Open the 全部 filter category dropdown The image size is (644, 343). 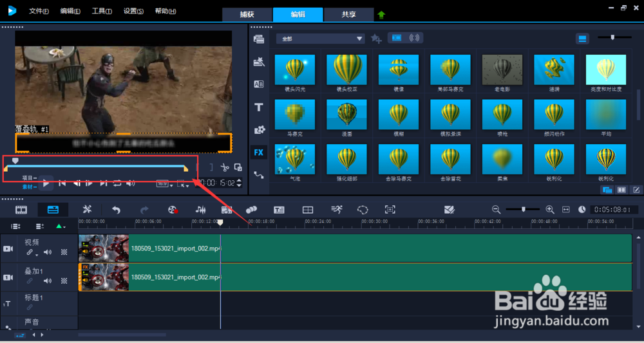tap(320, 39)
